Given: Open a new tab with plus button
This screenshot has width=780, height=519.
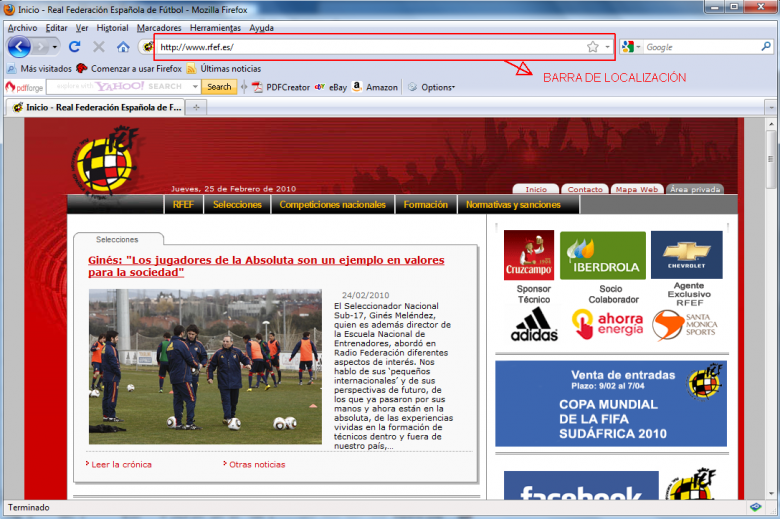Looking at the screenshot, I should tap(196, 107).
